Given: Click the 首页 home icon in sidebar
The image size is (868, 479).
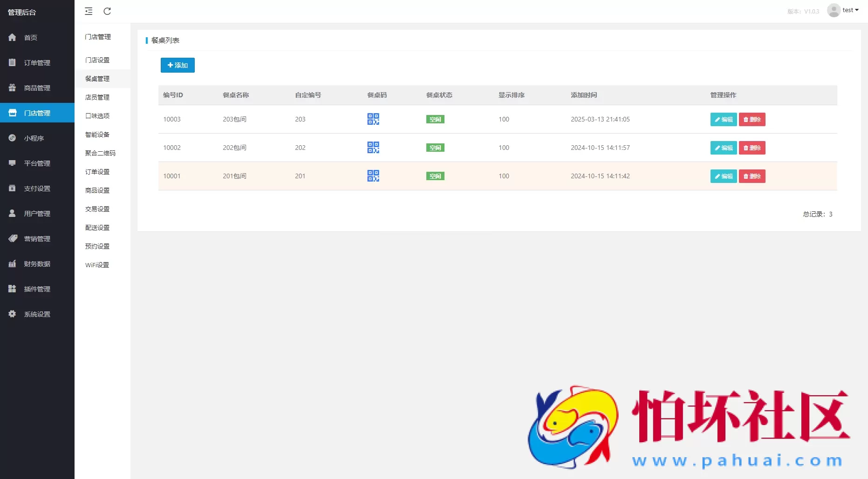Looking at the screenshot, I should tap(13, 37).
